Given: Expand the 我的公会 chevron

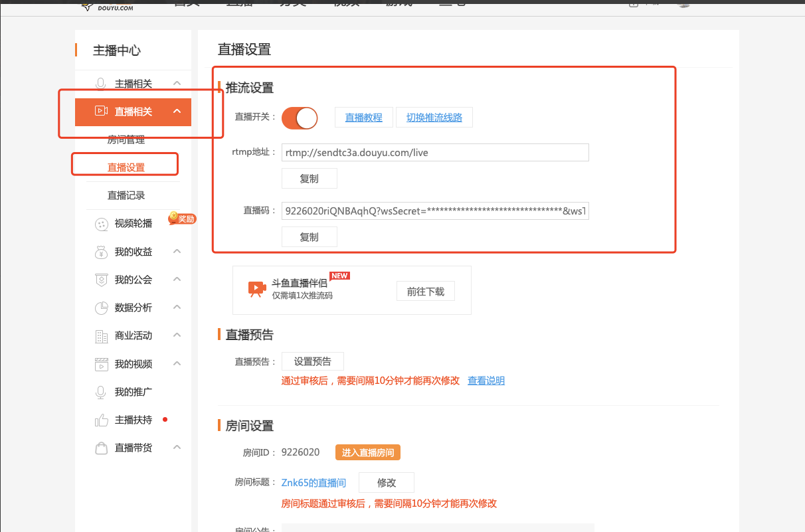Looking at the screenshot, I should [x=177, y=279].
